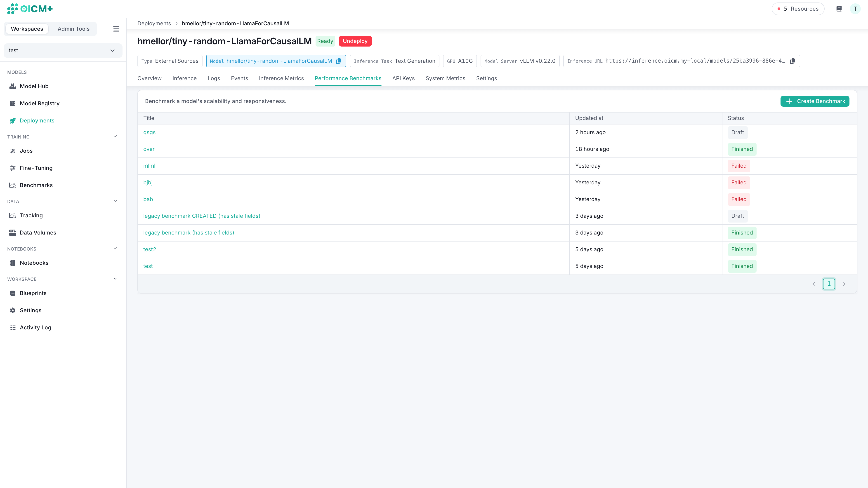Switch to Workspaces toggle
Image resolution: width=868 pixels, height=488 pixels.
point(27,29)
